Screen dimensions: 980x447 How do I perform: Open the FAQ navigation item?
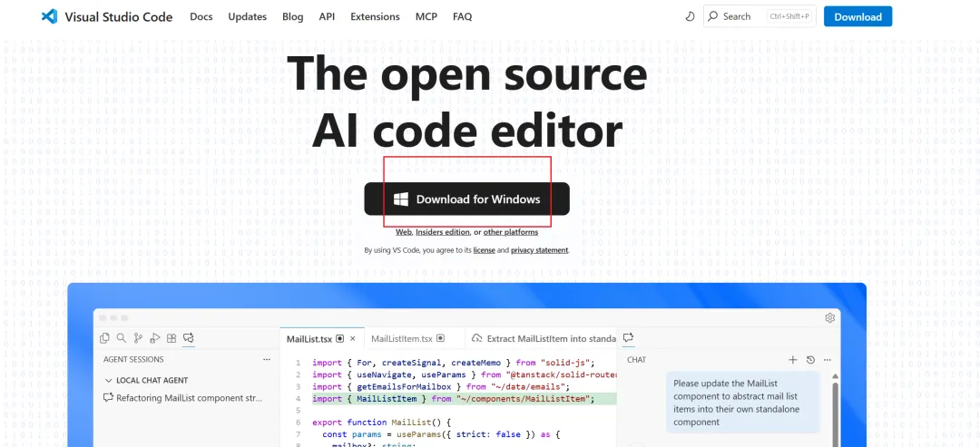click(463, 17)
